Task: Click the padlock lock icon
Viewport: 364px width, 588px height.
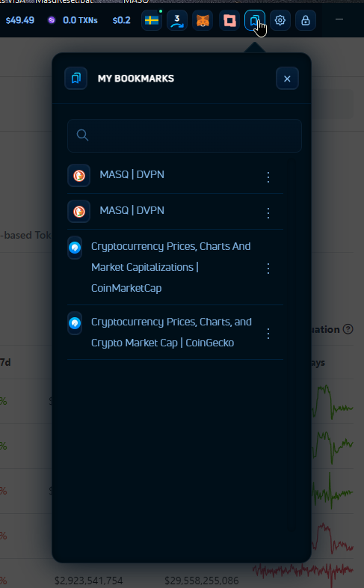Action: (306, 20)
